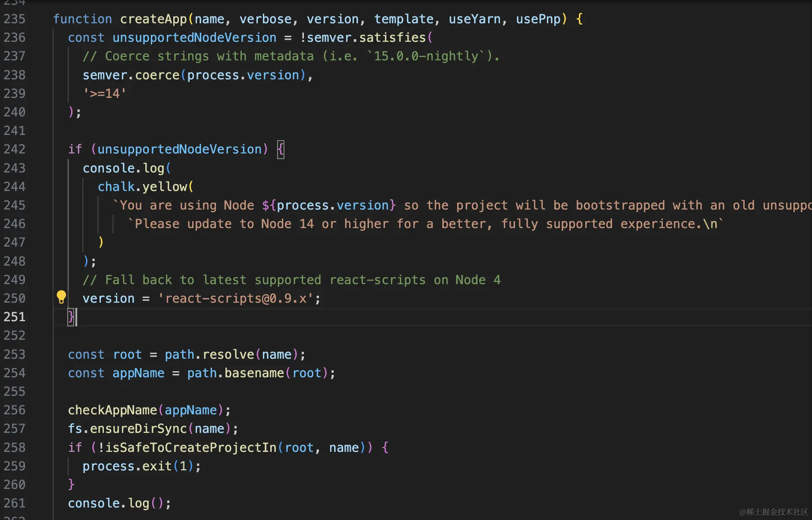Click isSafeToCreateProjectIn call
812x520 pixels.
[x=191, y=448]
